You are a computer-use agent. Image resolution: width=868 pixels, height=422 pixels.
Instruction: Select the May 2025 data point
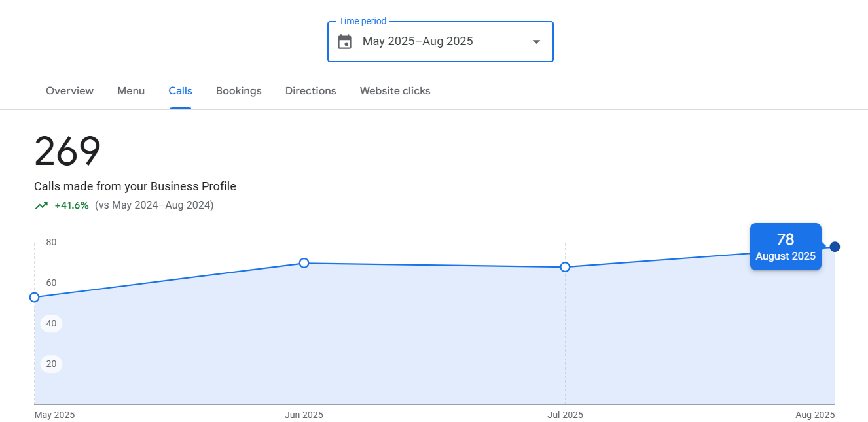pyautogui.click(x=35, y=298)
